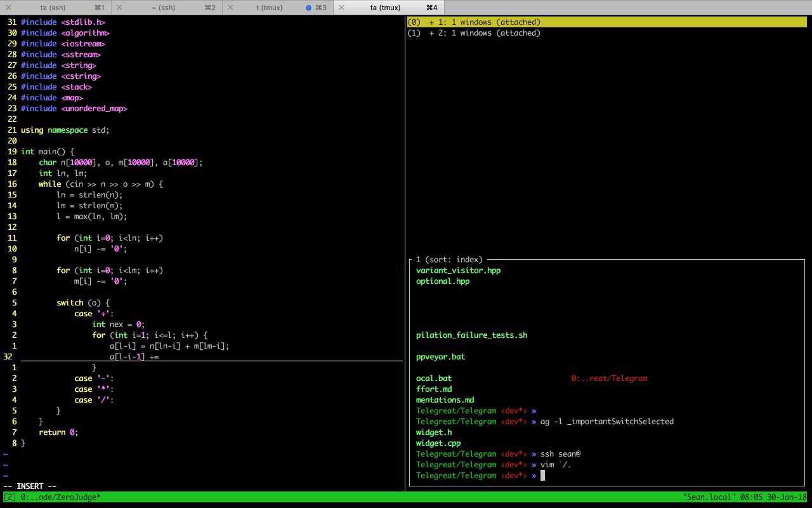This screenshot has width=812, height=508.
Task: Click "ppveyor.bat" in the terminal output
Action: click(440, 357)
